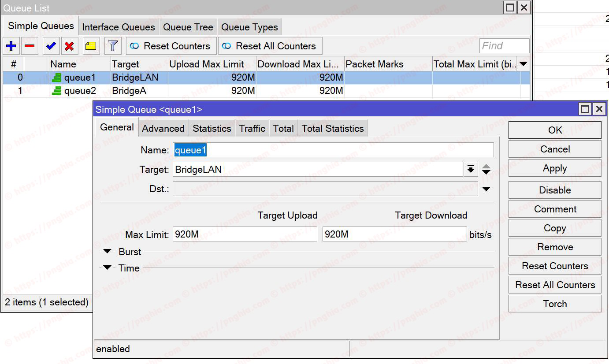Close the Simple Queue queue1 dialog
The height and width of the screenshot is (364, 609).
(x=599, y=109)
